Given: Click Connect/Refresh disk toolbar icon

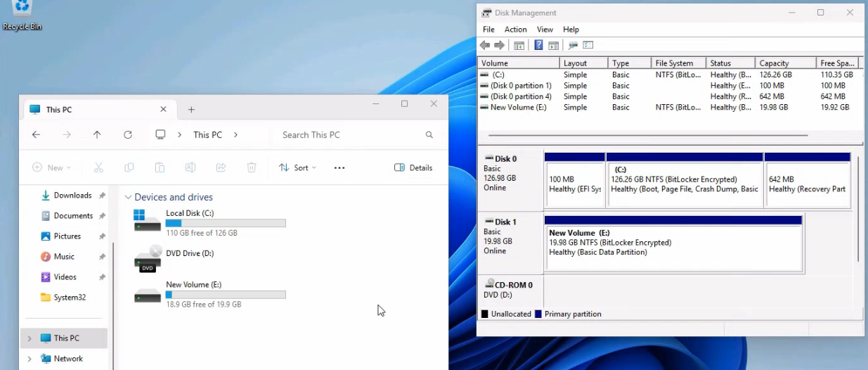Looking at the screenshot, I should (x=573, y=45).
